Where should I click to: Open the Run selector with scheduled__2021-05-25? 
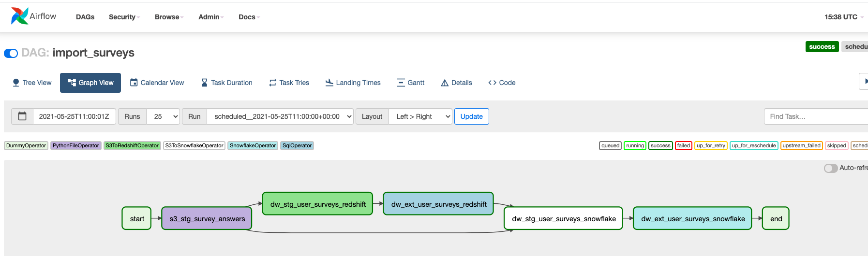pos(280,116)
